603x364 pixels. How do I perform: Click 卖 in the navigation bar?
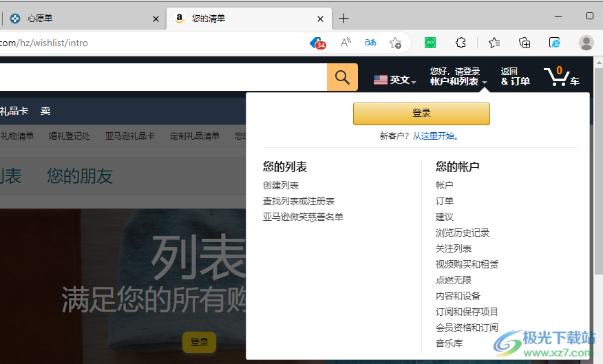[x=45, y=111]
